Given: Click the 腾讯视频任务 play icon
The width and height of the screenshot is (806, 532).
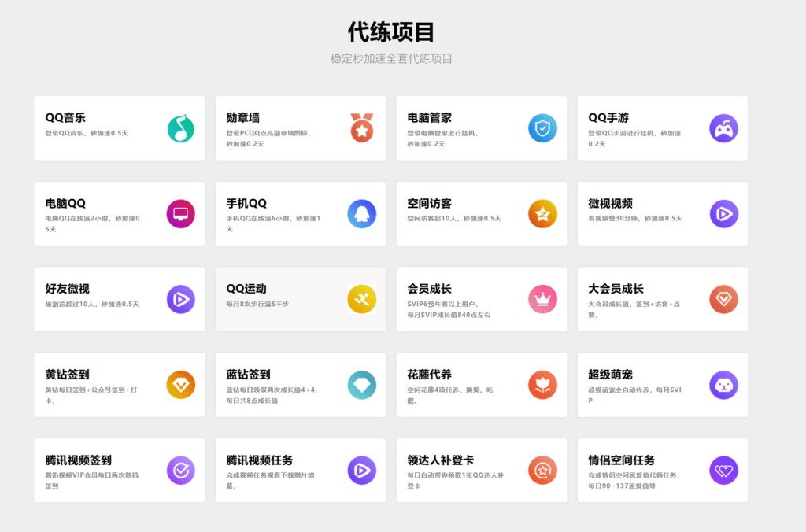Looking at the screenshot, I should coord(362,471).
